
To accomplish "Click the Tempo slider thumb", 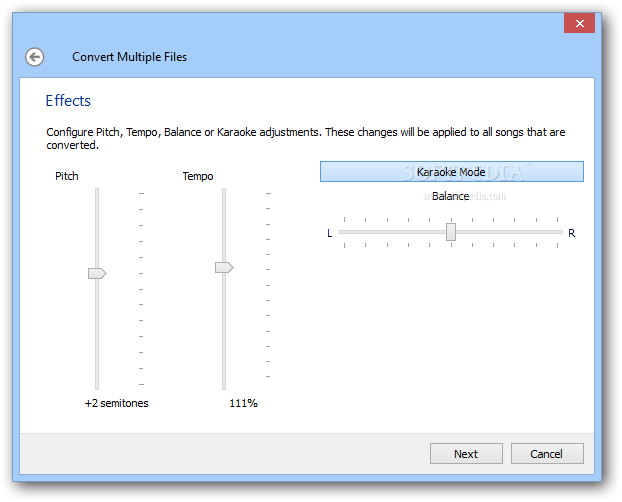I will pyautogui.click(x=224, y=267).
